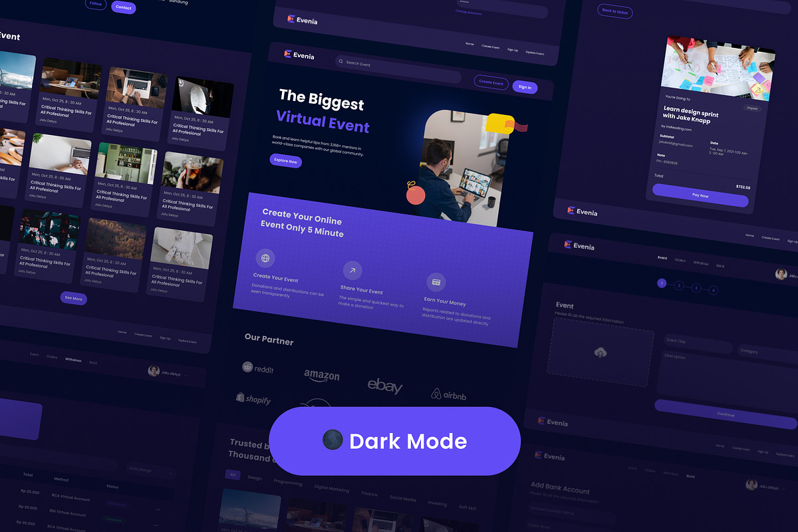
Task: Click the Evenia logo in landing page header
Action: click(299, 55)
